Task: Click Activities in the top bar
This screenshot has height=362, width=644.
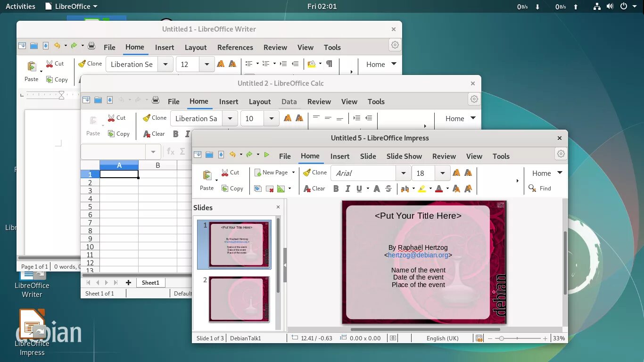Action: 20,6
